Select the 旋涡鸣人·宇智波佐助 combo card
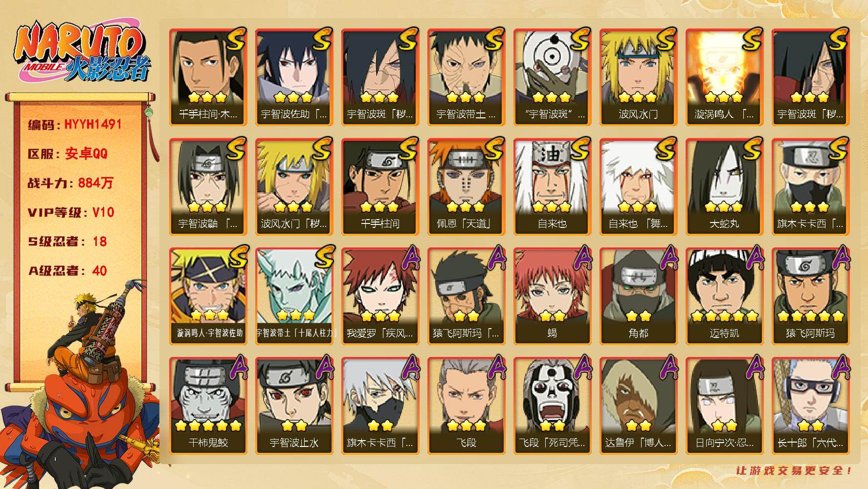The image size is (868, 489). click(208, 296)
